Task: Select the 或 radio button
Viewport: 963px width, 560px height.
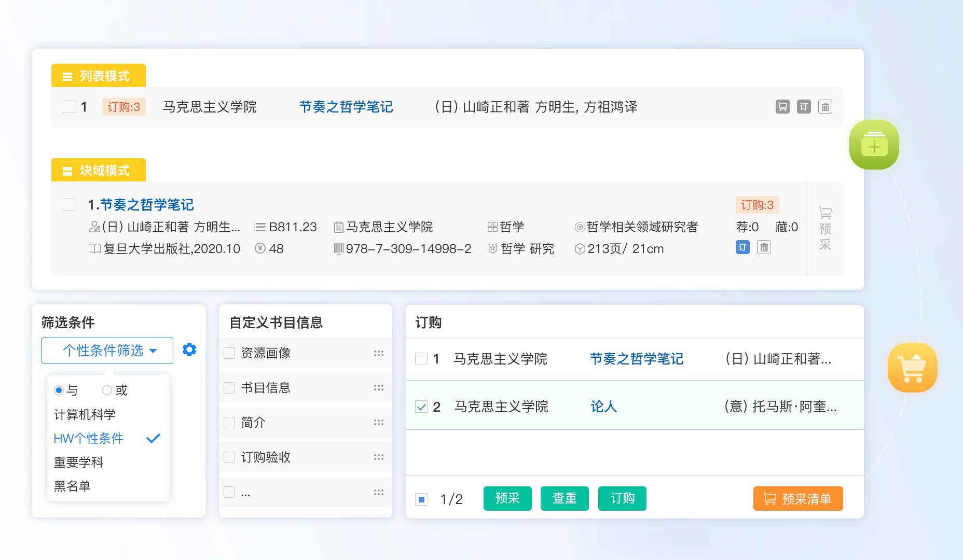Action: click(107, 390)
